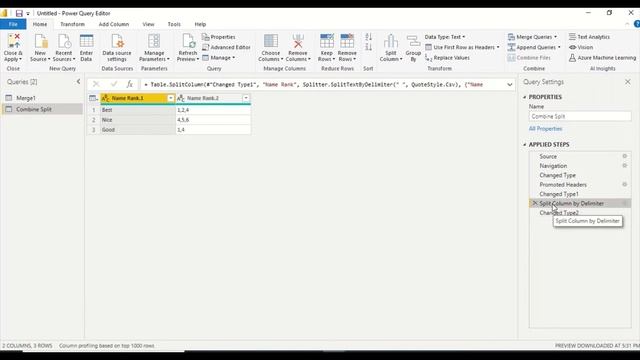Select the Merge1 query
Viewport: 640px width, 360px height.
(42, 98)
